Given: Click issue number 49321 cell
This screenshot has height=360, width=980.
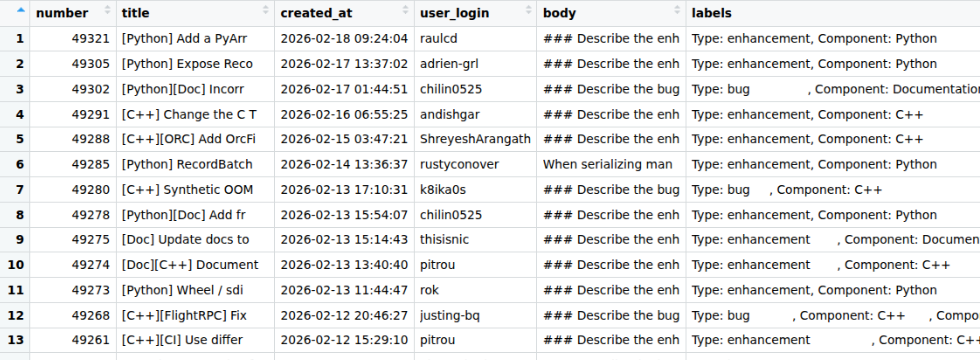Looking at the screenshot, I should [90, 39].
